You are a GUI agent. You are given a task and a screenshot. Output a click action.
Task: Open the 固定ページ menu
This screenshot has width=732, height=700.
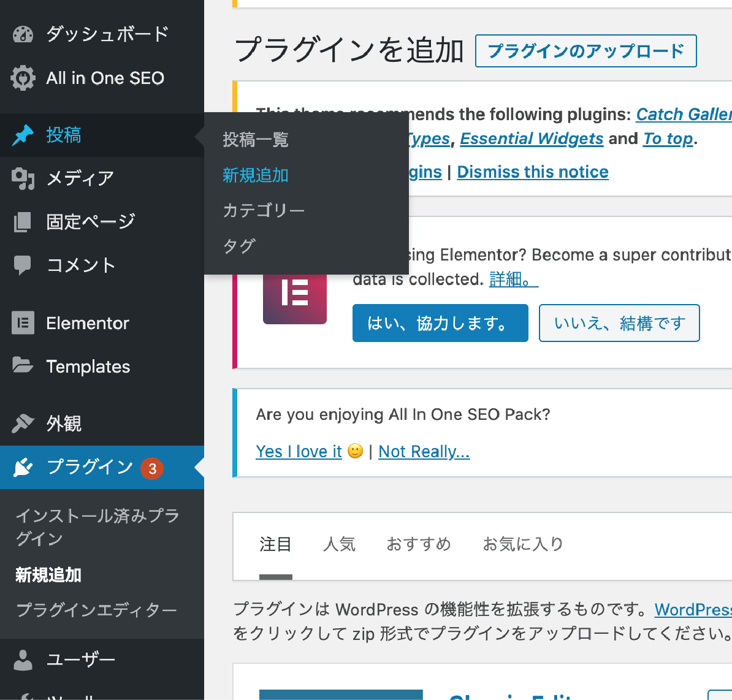click(x=102, y=222)
